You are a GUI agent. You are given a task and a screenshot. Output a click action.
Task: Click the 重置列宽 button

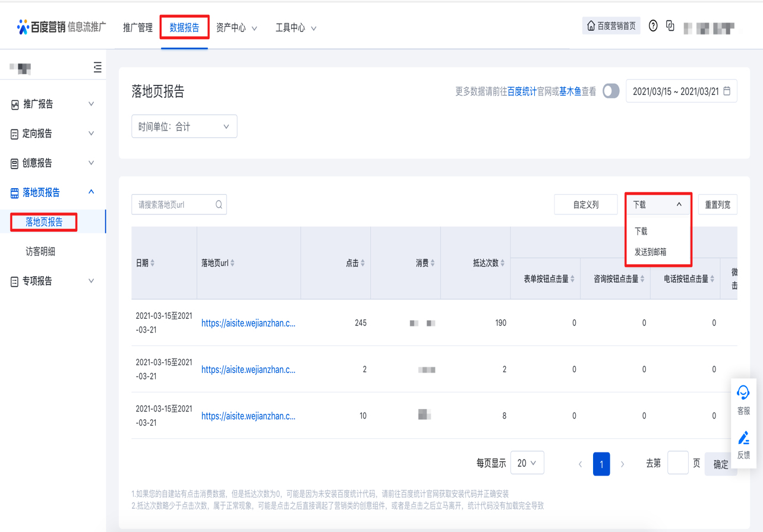tap(717, 205)
